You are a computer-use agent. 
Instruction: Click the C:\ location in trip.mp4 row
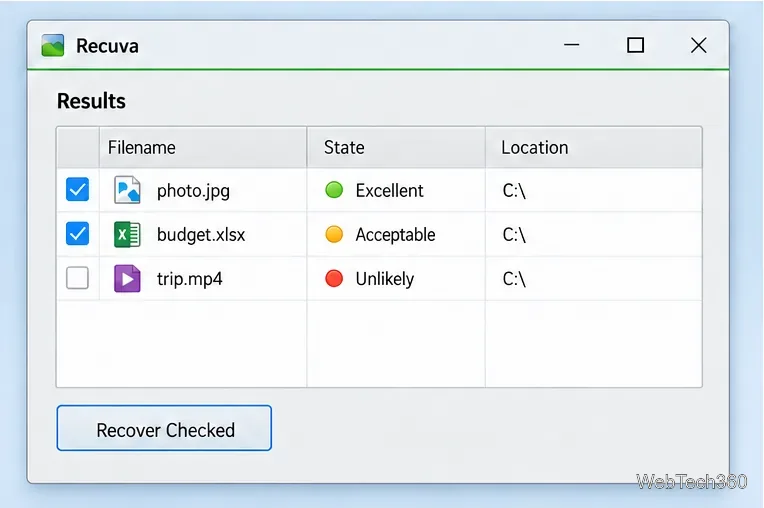[514, 279]
